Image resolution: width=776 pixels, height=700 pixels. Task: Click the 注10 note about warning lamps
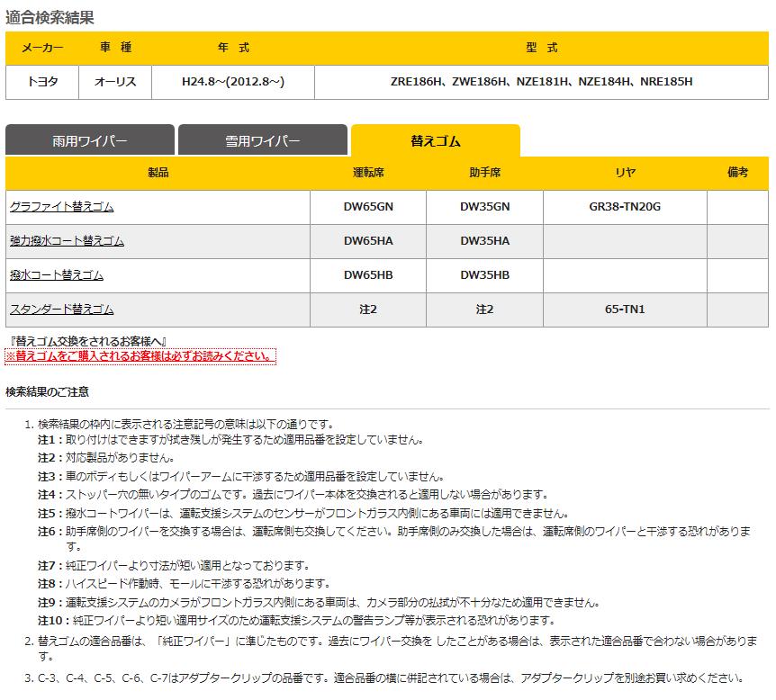(x=296, y=620)
